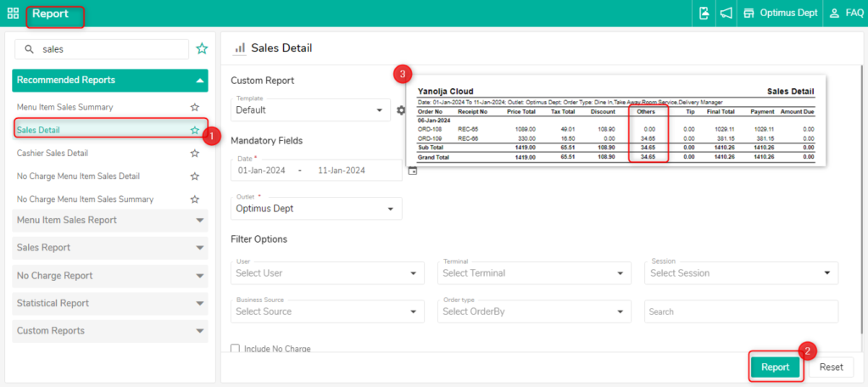The image size is (868, 387).
Task: Expand the Menu Item Sales Report group
Action: click(x=110, y=220)
